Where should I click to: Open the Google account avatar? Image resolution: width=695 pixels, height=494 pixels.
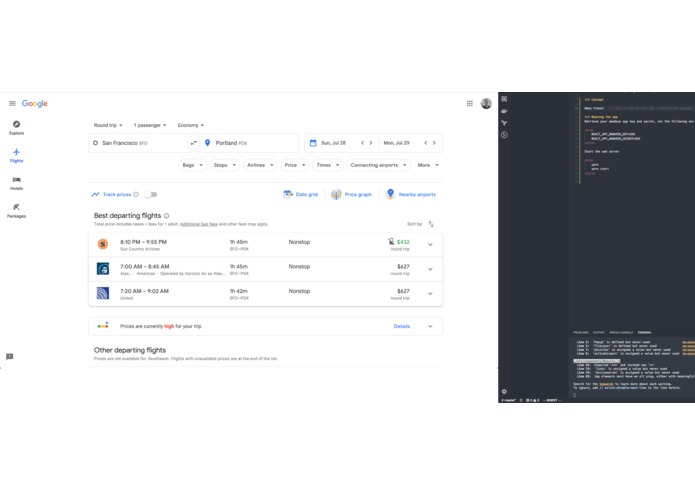(x=486, y=103)
